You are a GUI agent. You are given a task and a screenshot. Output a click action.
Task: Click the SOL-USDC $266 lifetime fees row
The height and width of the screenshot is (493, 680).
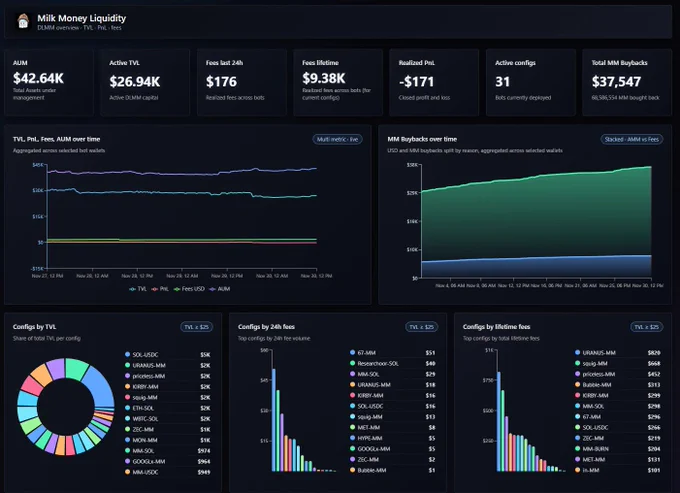618,428
